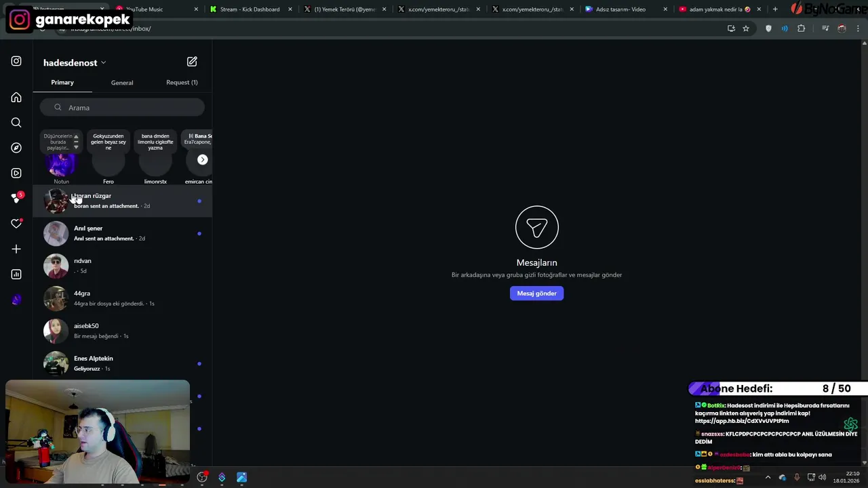The image size is (868, 488).
Task: Click Anıl şener's profile picture
Action: 56,234
